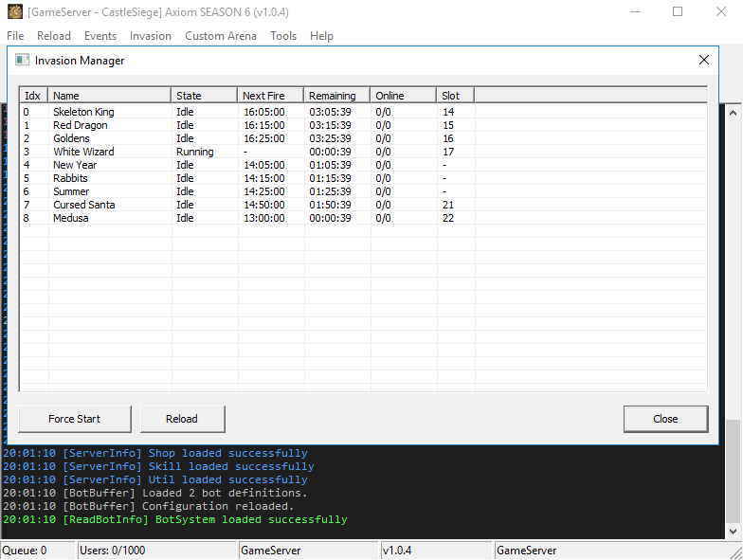Screen dimensions: 743x560
Task: Click Slot value 21
Action: point(448,205)
